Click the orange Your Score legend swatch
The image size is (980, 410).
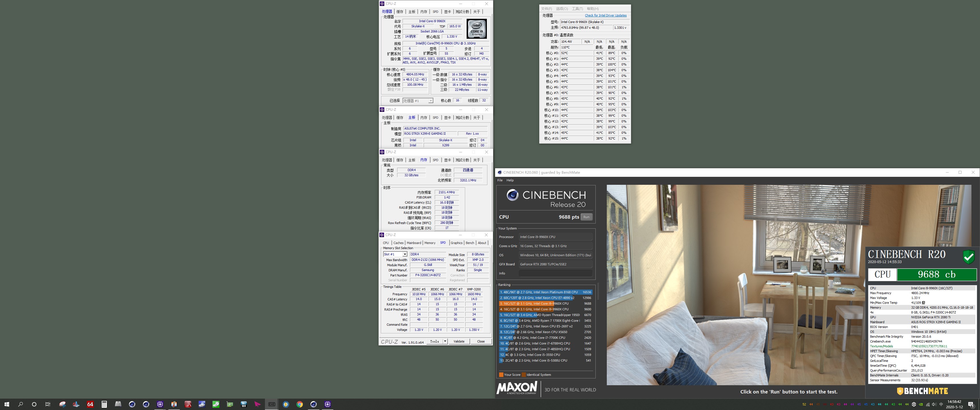click(x=501, y=375)
